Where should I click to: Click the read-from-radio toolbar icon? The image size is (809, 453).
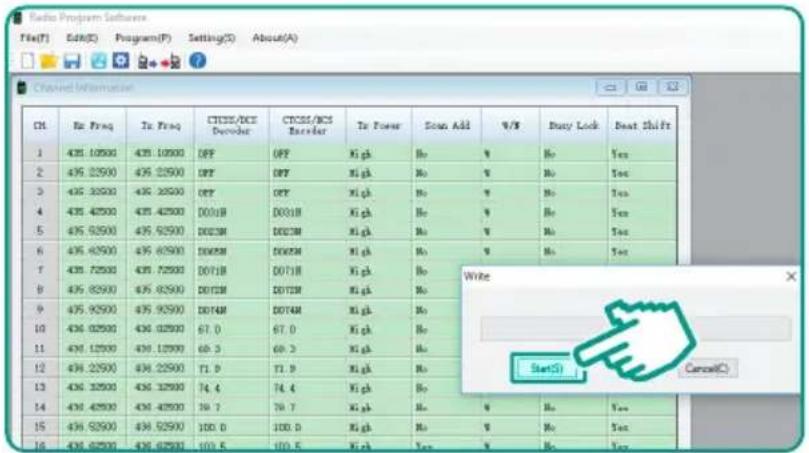pos(147,62)
